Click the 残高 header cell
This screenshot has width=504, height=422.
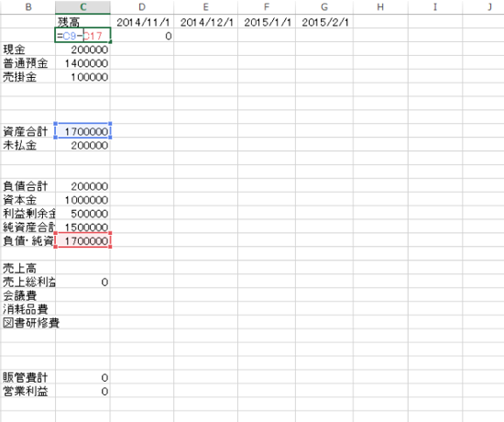coord(82,22)
